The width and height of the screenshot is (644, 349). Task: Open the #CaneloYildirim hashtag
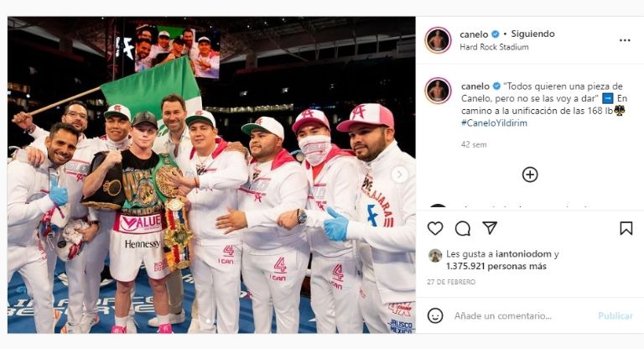[x=494, y=123]
